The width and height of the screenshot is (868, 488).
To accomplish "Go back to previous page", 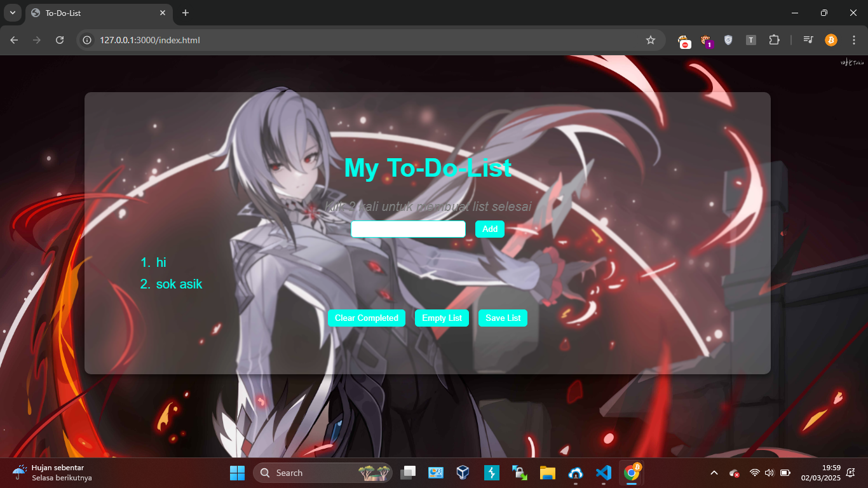I will [x=14, y=40].
